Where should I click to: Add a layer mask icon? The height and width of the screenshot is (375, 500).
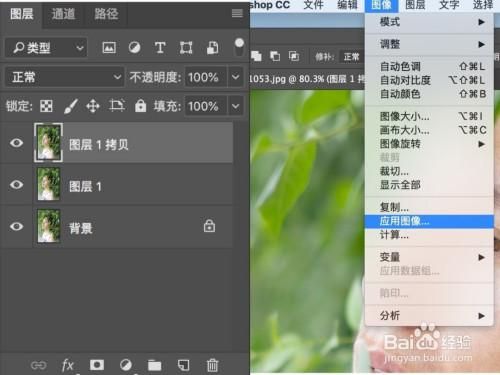coord(97,365)
